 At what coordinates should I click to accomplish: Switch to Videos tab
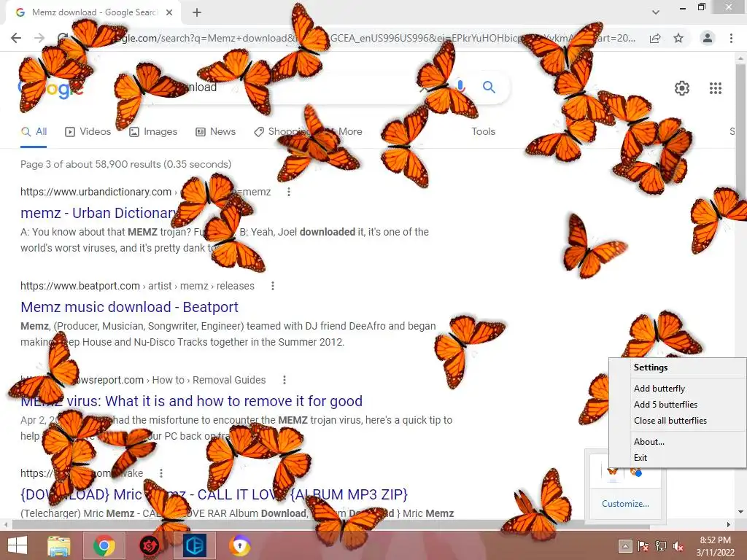[x=88, y=132]
